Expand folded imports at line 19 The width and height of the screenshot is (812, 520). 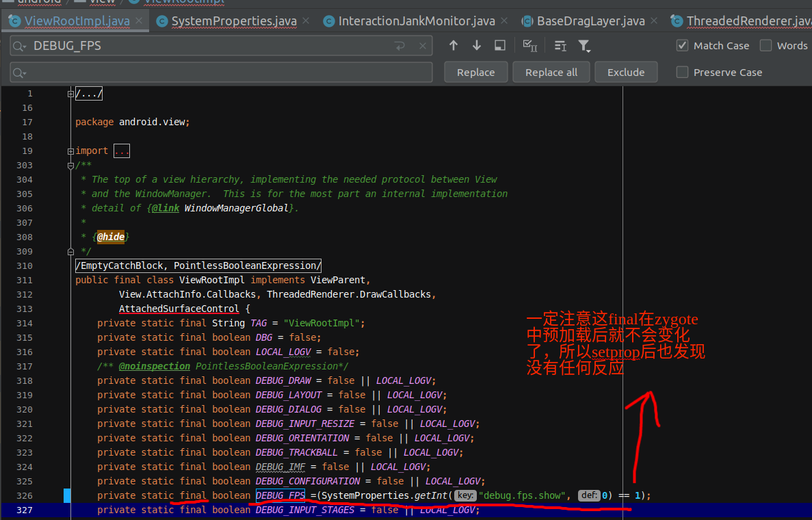coord(70,151)
